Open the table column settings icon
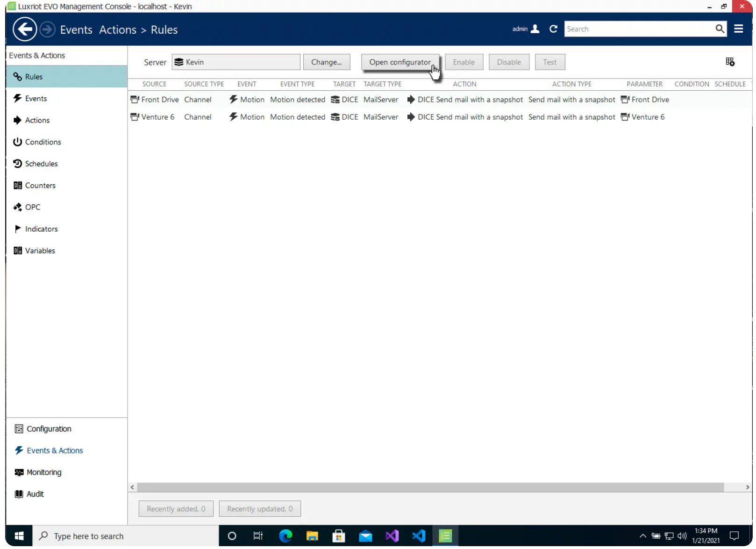 tap(730, 62)
